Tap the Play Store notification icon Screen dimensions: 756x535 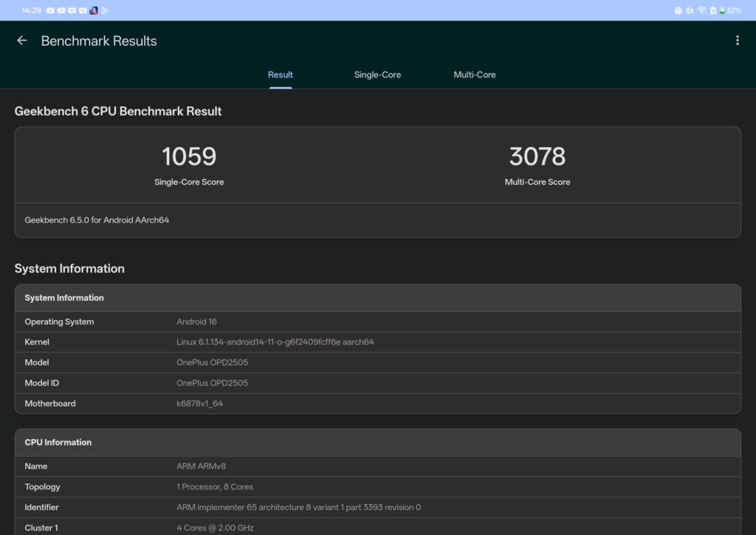pyautogui.click(x=105, y=10)
